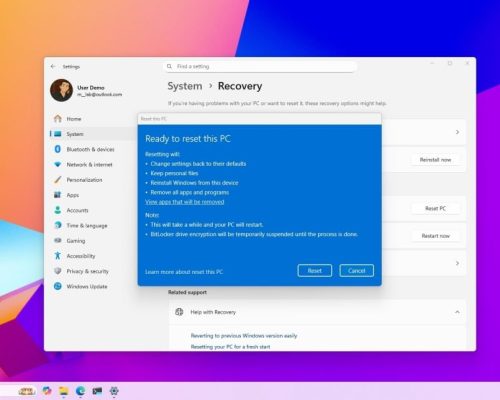Open Windows Update in sidebar
This screenshot has width=500, height=400.
tap(87, 286)
